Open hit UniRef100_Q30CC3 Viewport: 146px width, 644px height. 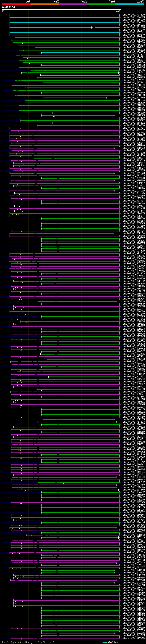[133, 53]
